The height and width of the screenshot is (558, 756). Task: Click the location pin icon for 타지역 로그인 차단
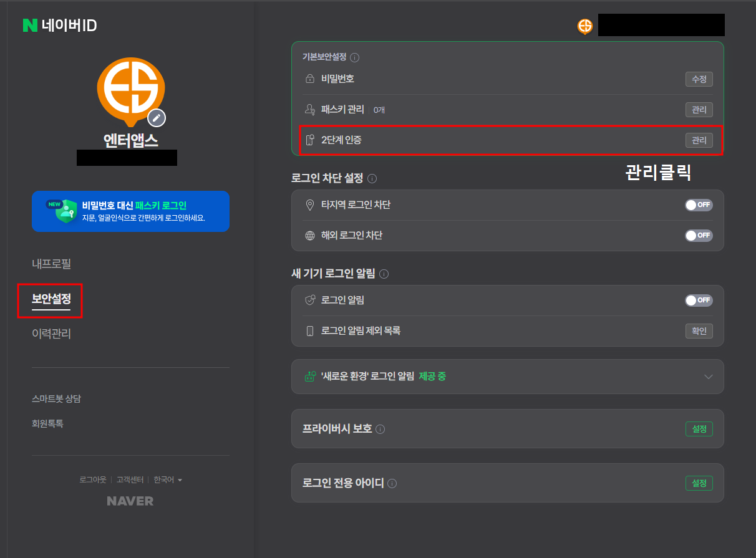(x=309, y=205)
